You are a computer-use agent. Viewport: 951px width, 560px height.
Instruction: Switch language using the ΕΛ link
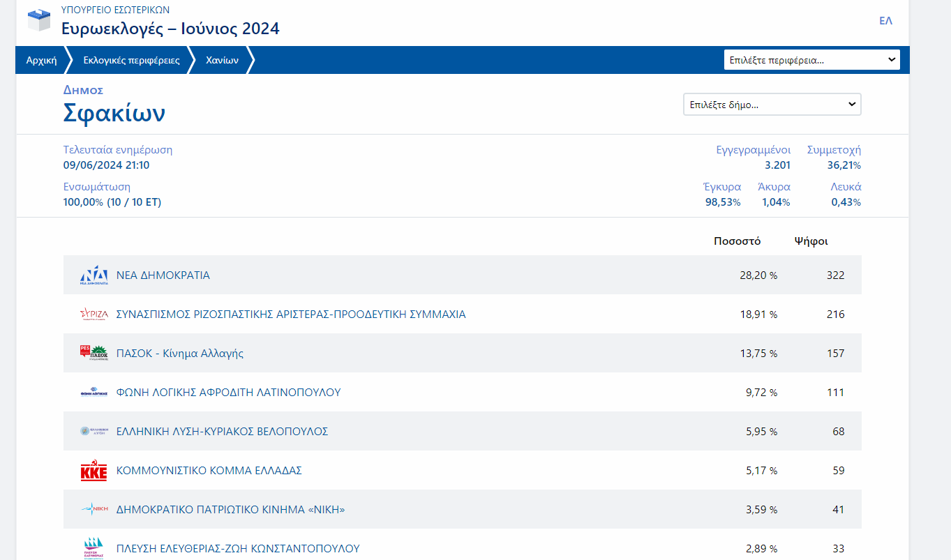pyautogui.click(x=885, y=21)
